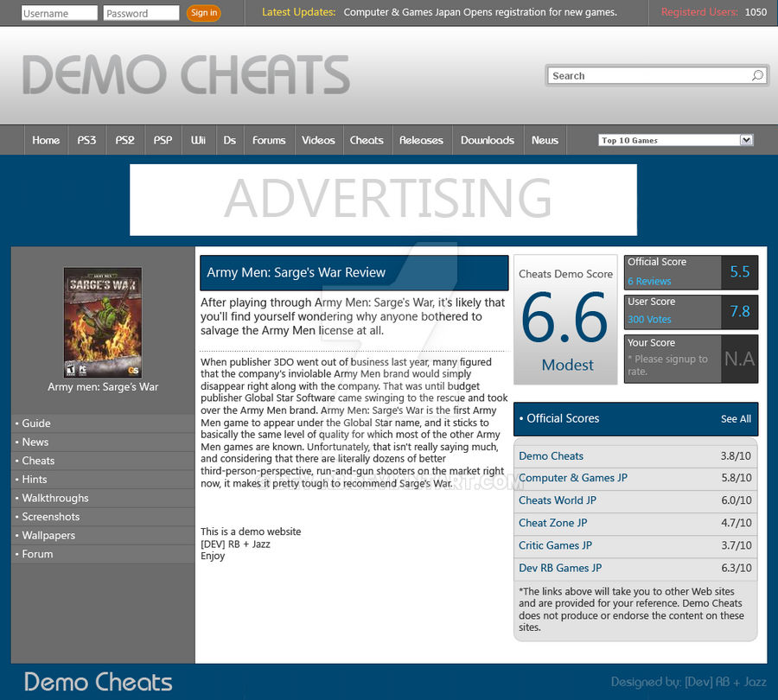Click See All in Official Scores
This screenshot has width=778, height=700.
pyautogui.click(x=736, y=419)
